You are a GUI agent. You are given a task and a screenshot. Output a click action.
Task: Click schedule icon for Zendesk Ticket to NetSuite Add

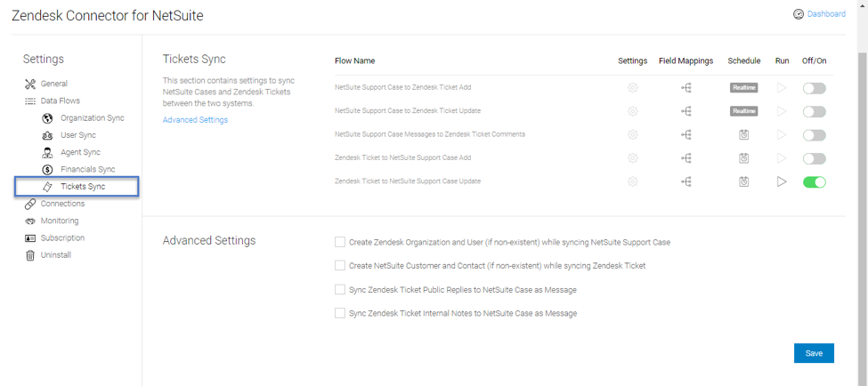click(743, 158)
